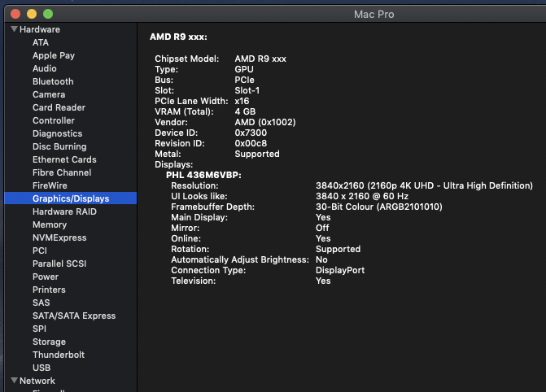Click the Bus value PCIe
Image resolution: width=546 pixels, height=392 pixels.
tap(244, 80)
